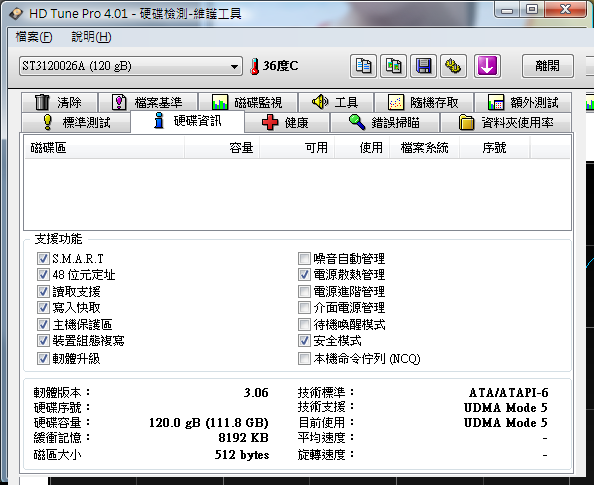The image size is (594, 486).
Task: Click the 可用 column header
Action: (297, 147)
